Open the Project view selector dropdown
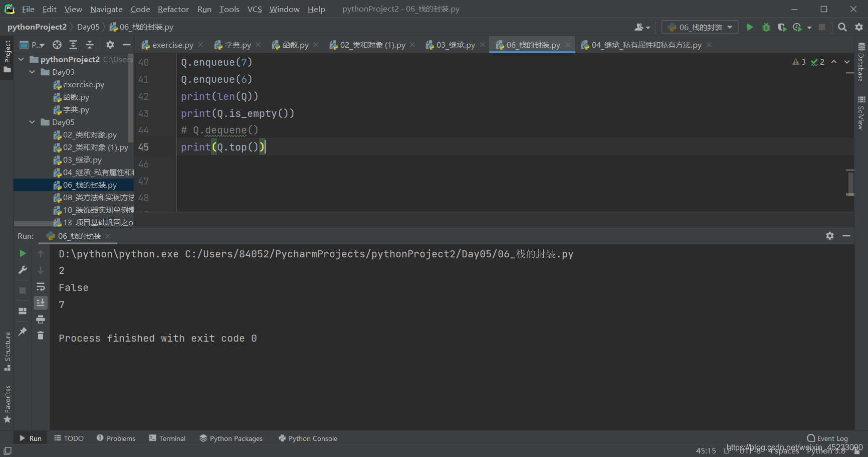Image resolution: width=868 pixels, height=457 pixels. (x=32, y=45)
